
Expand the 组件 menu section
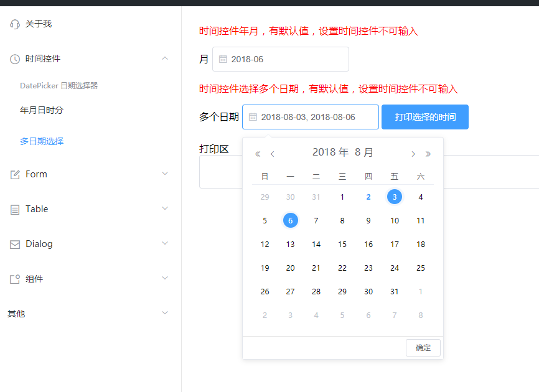[165, 278]
